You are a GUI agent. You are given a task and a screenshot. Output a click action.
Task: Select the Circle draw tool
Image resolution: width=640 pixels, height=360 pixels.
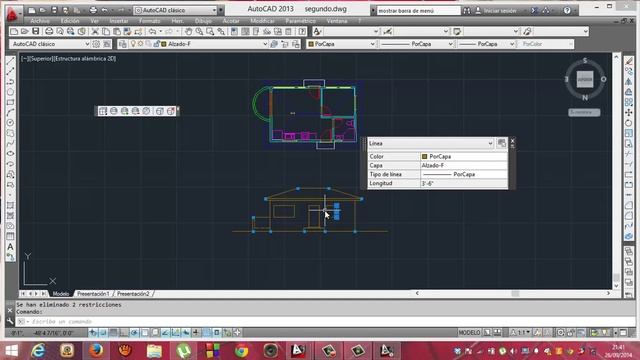11,123
